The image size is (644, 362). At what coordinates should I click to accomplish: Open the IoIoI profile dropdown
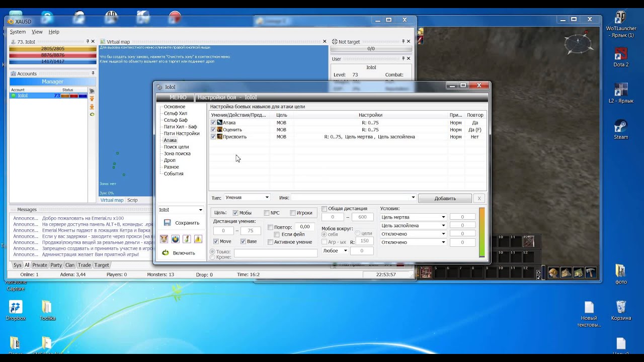click(x=181, y=210)
